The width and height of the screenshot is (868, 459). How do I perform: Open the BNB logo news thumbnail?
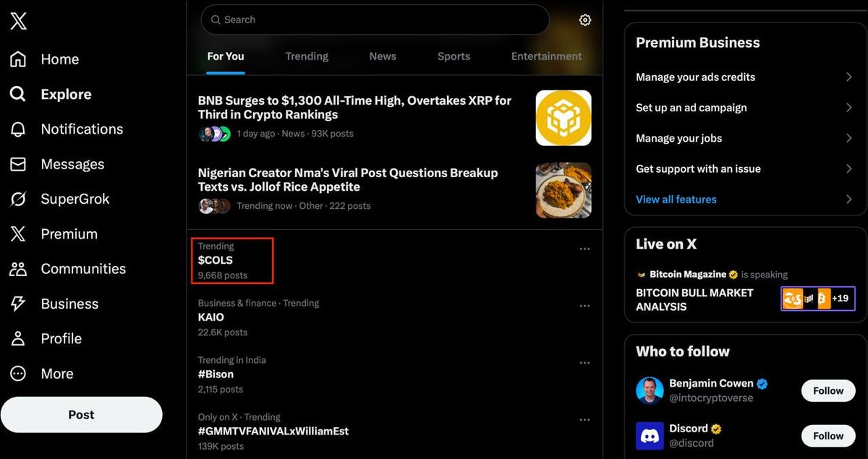[563, 118]
